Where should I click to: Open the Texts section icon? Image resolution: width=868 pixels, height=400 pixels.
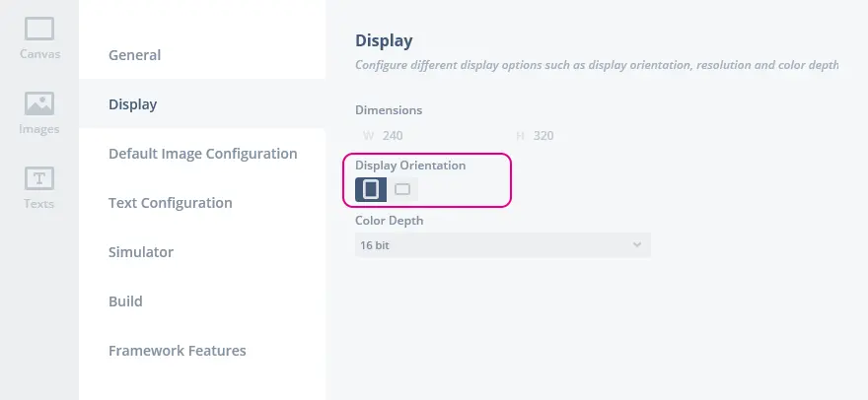coord(39,187)
